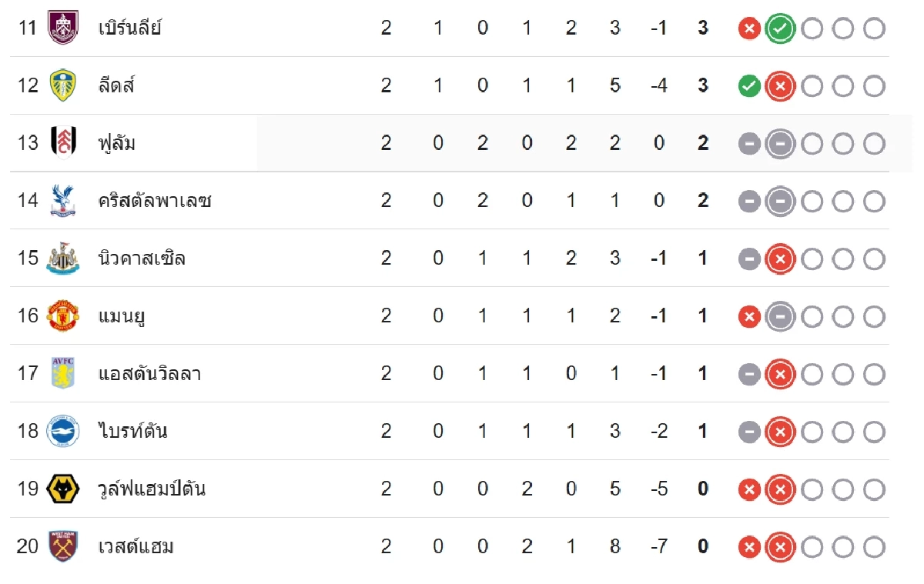Click the Fulham club crest
Viewport: 924px width, 584px height.
click(x=62, y=143)
